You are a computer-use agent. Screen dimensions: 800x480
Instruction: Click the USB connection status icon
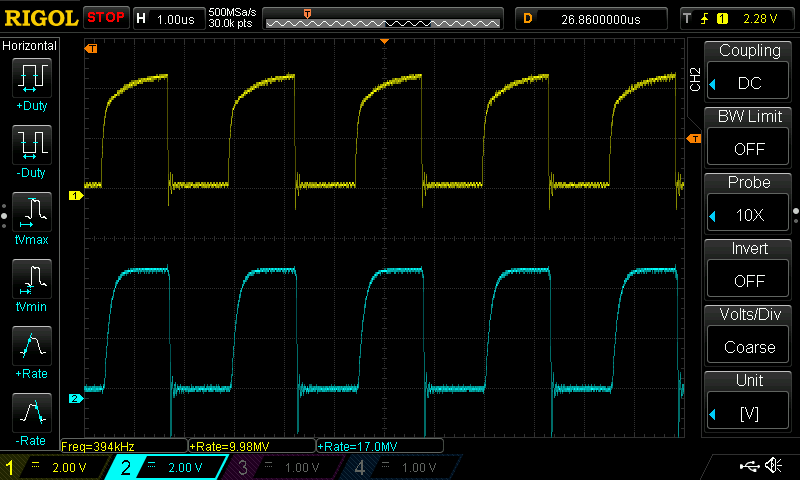click(749, 466)
